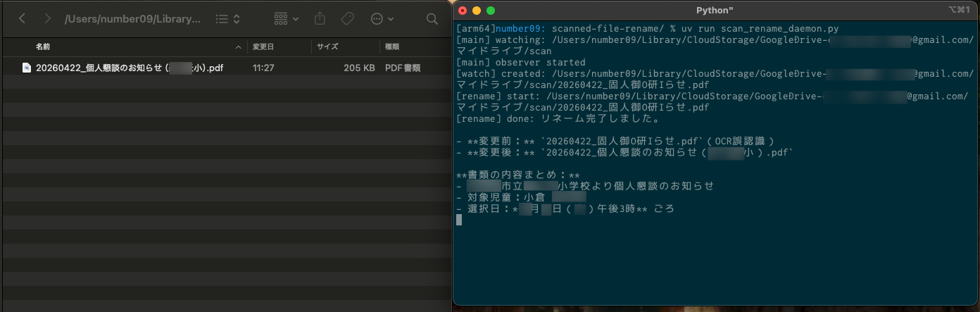Sort by 名前 column header

point(43,47)
